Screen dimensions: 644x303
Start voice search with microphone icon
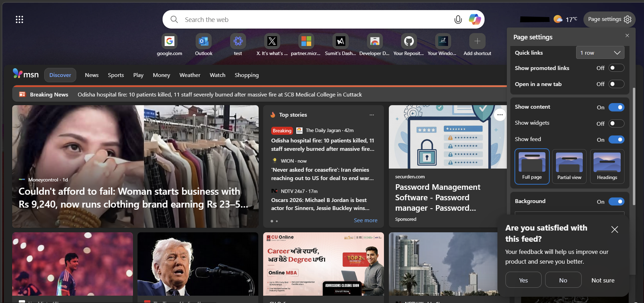point(458,20)
